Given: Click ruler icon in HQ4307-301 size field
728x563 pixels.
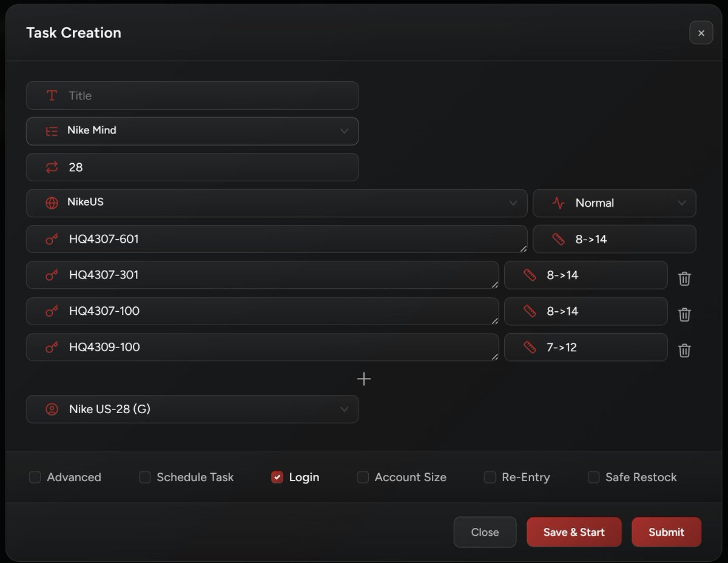Looking at the screenshot, I should coord(530,275).
